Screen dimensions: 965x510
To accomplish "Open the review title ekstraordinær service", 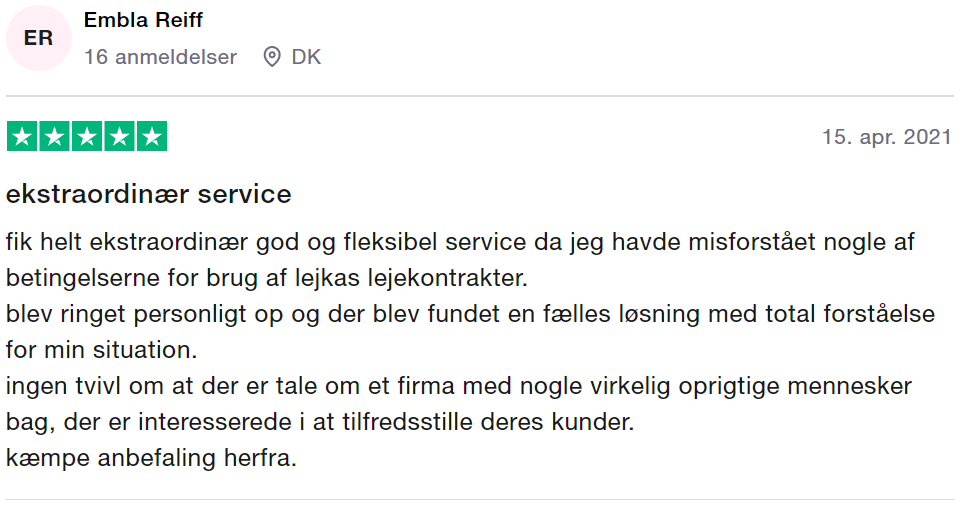I will [x=148, y=194].
